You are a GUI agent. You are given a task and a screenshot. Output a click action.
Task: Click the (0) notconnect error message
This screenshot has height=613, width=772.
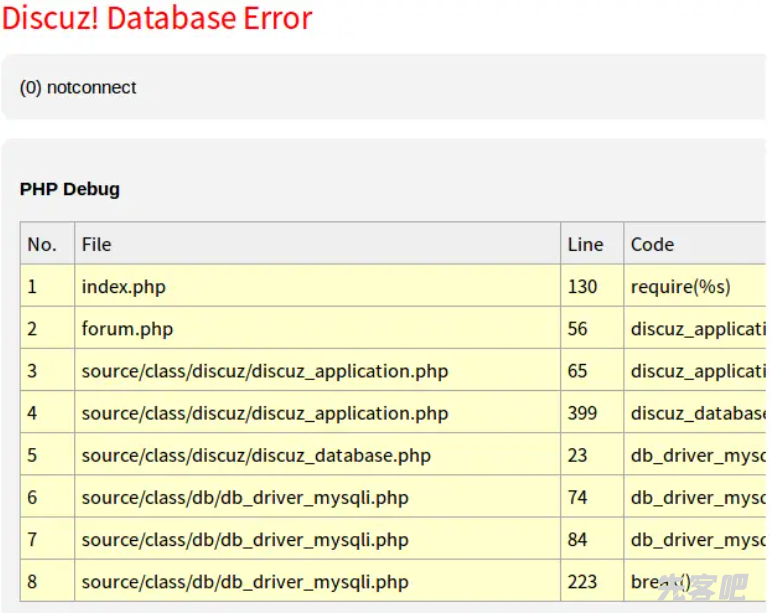pyautogui.click(x=78, y=88)
